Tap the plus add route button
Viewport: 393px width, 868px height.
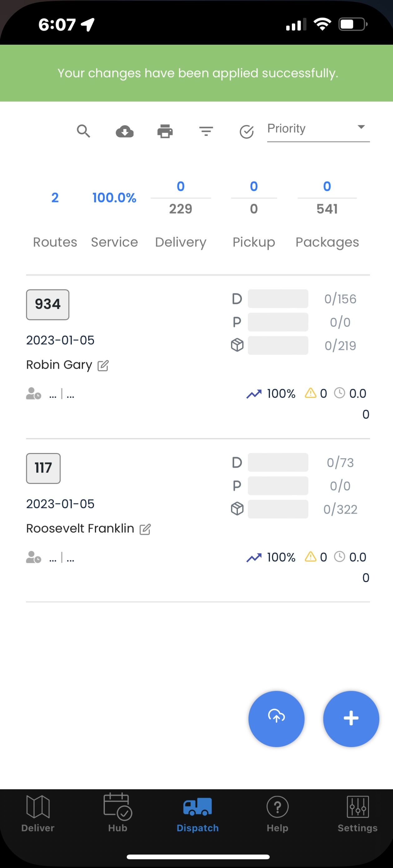click(x=351, y=719)
